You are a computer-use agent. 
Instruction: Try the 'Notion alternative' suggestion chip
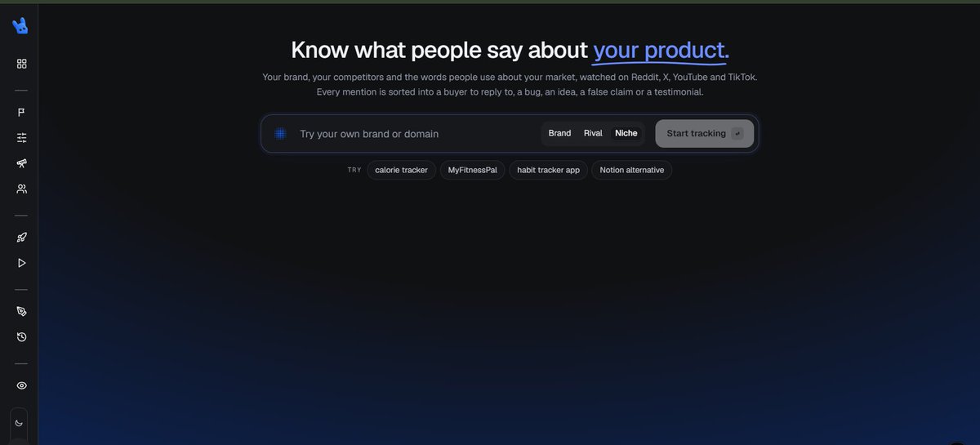tap(632, 170)
